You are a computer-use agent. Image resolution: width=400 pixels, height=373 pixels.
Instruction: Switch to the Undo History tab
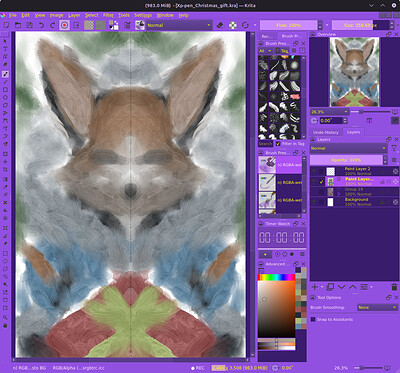(x=326, y=132)
